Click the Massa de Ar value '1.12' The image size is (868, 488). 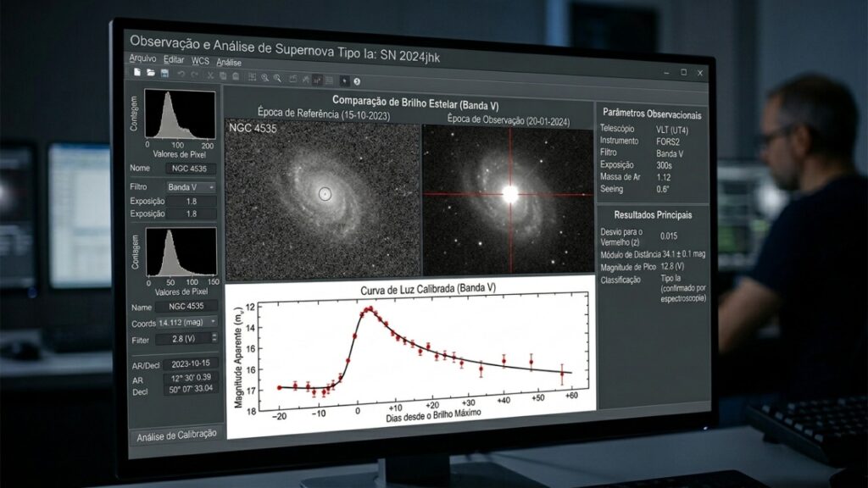tap(663, 178)
